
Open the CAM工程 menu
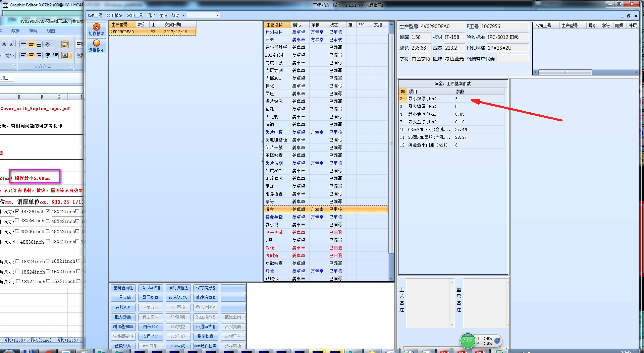pyautogui.click(x=95, y=15)
